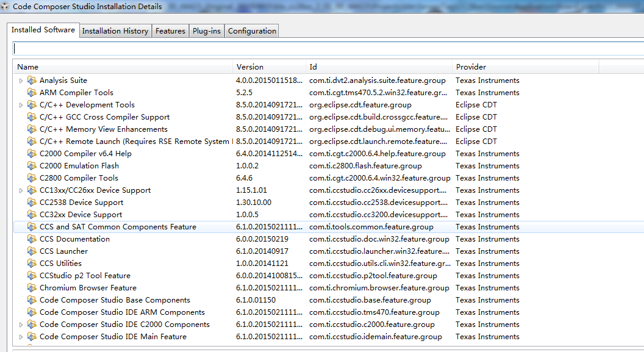This screenshot has height=352, width=644.
Task: Click the C/C++ GCC Cross Compiler Support icon
Action: pos(32,117)
